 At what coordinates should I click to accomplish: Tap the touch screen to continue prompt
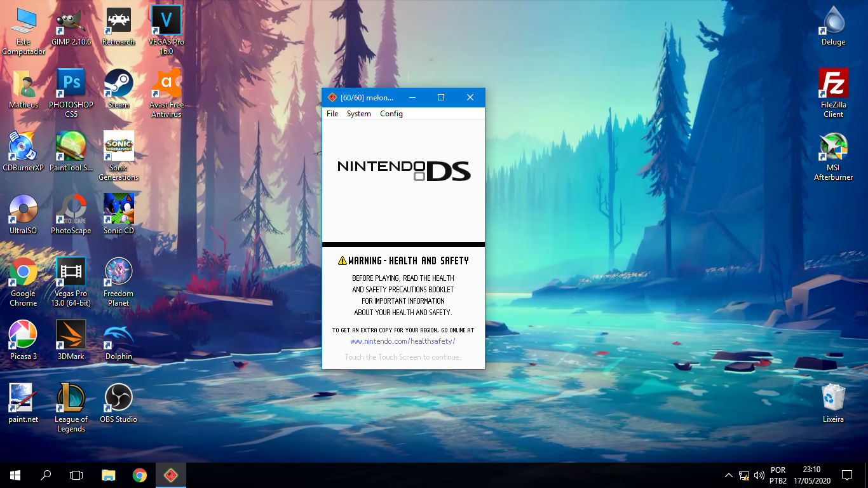coord(403,356)
